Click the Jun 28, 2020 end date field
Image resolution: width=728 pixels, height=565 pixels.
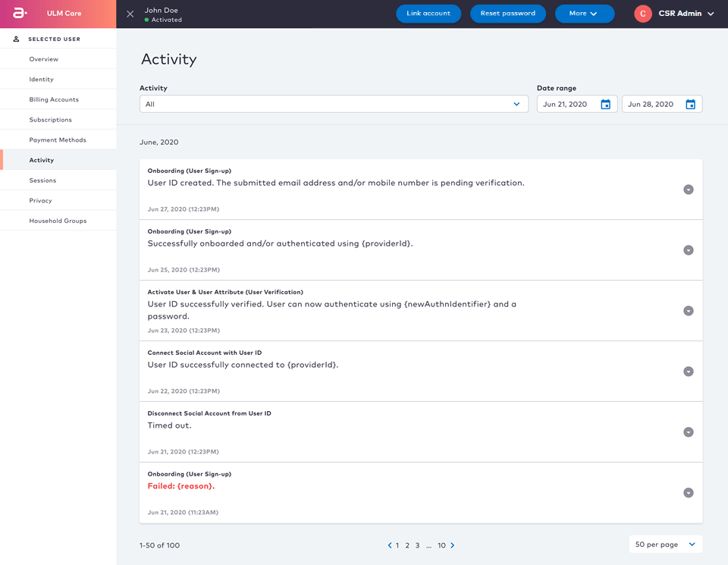[662, 104]
